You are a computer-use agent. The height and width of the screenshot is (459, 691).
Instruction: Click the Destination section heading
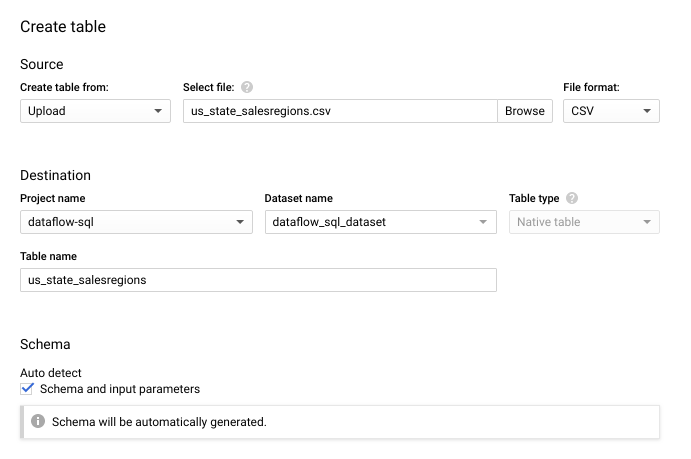coord(55,176)
